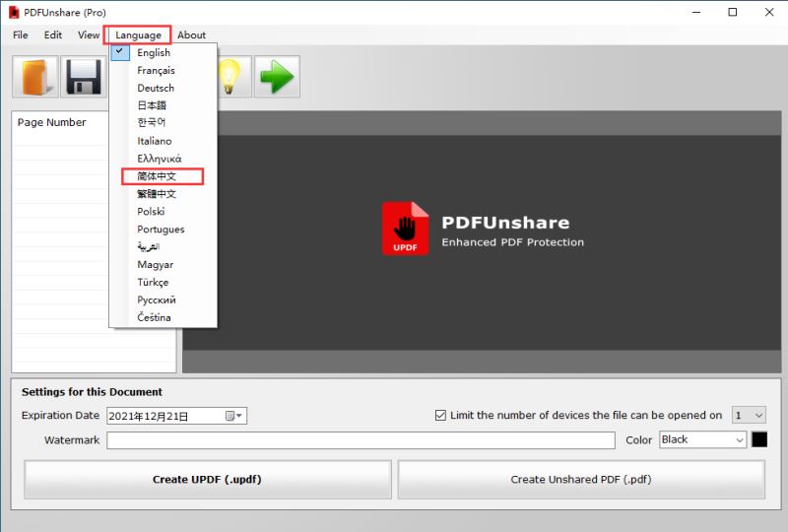Click the PDFUnshare app icon in title bar
The image size is (788, 532).
pos(14,12)
